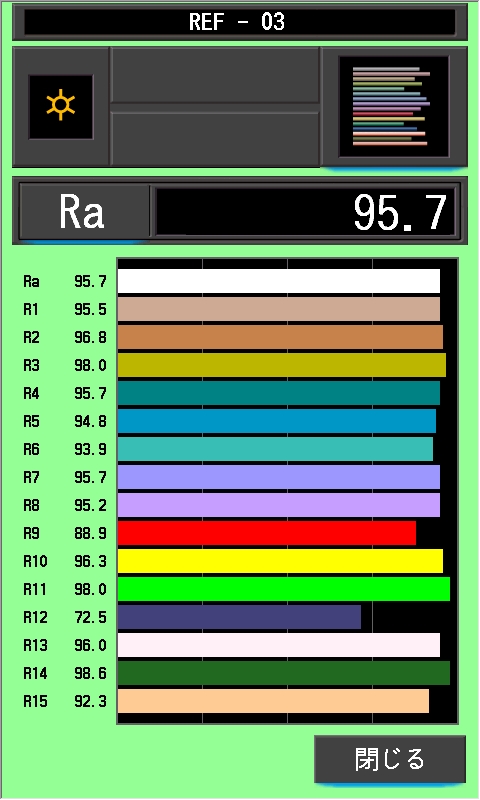
Task: Click the periwinkle R7 bar
Action: (279, 477)
